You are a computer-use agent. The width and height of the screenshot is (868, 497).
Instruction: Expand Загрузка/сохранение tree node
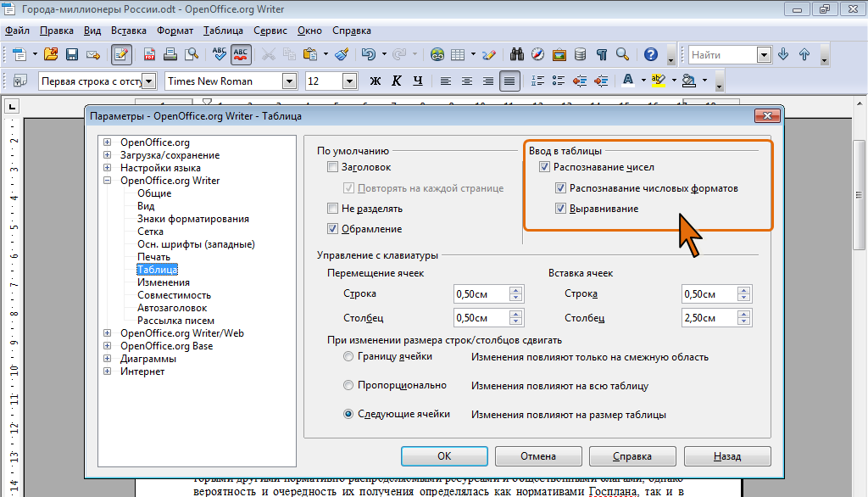pos(108,154)
